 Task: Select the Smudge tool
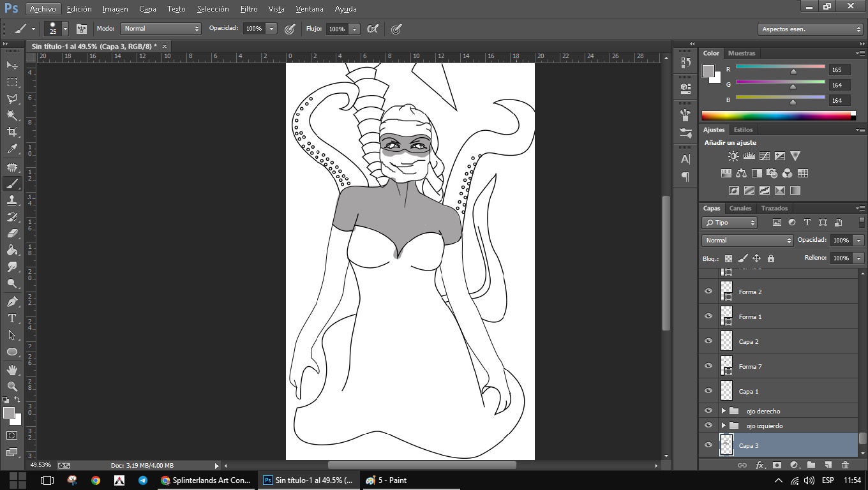click(12, 267)
